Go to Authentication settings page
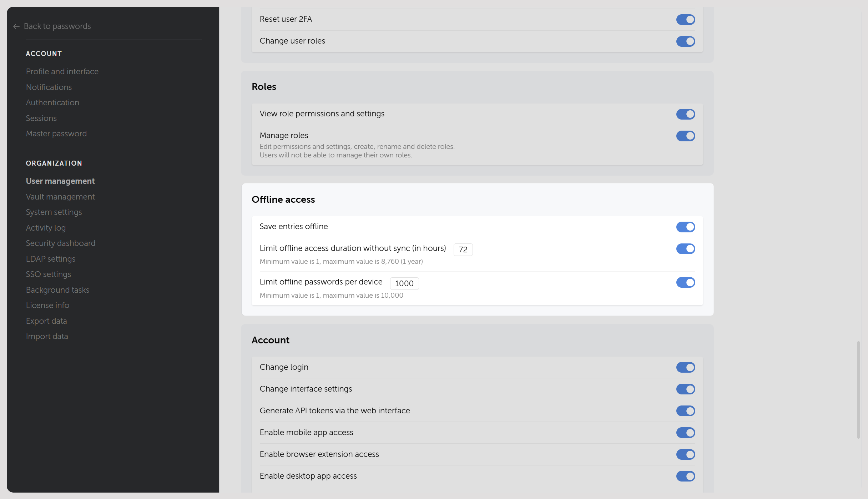The width and height of the screenshot is (868, 499). [52, 102]
